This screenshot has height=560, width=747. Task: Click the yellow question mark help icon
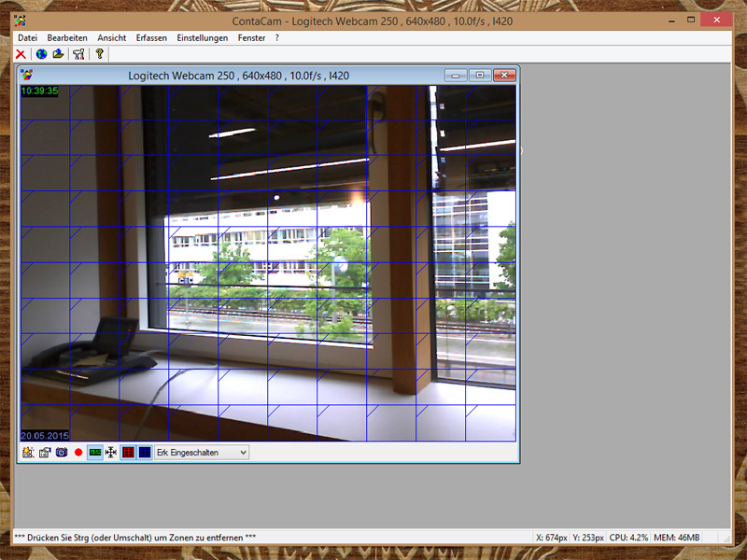click(x=100, y=54)
